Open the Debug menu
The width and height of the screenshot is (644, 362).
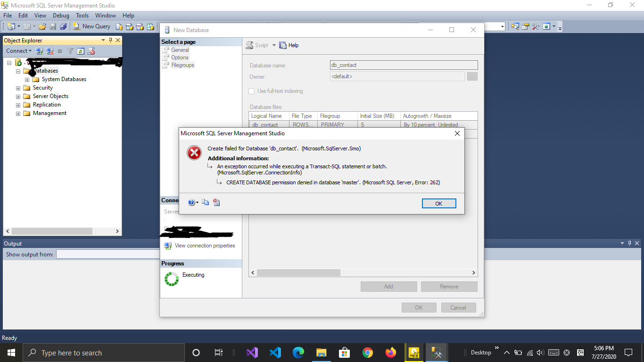[x=61, y=16]
